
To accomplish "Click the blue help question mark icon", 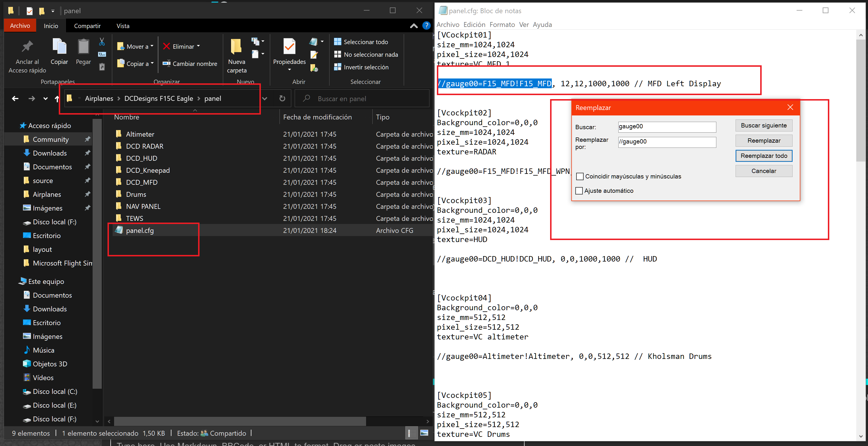I will coord(426,25).
